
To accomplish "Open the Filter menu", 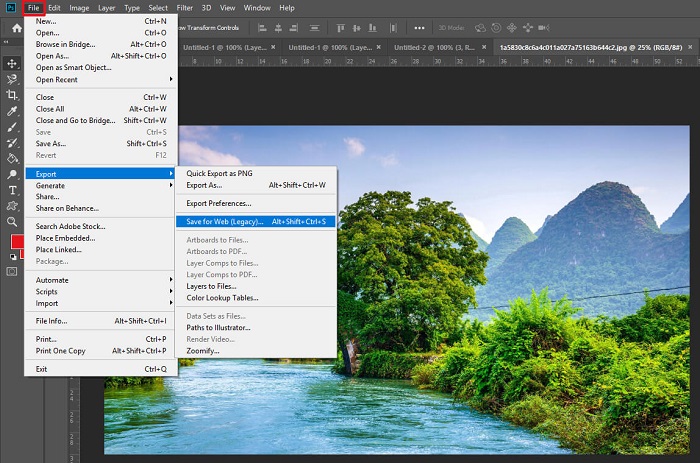I will click(x=184, y=8).
